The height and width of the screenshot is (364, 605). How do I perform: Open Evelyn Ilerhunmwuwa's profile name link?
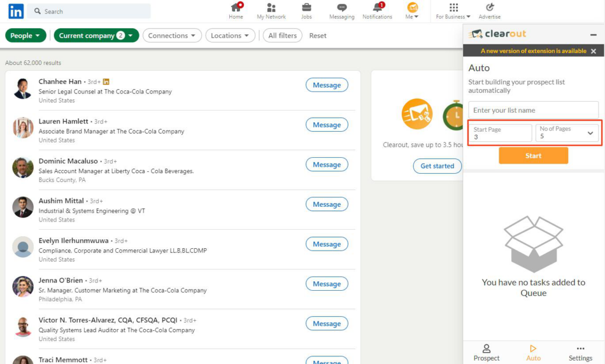[73, 240]
